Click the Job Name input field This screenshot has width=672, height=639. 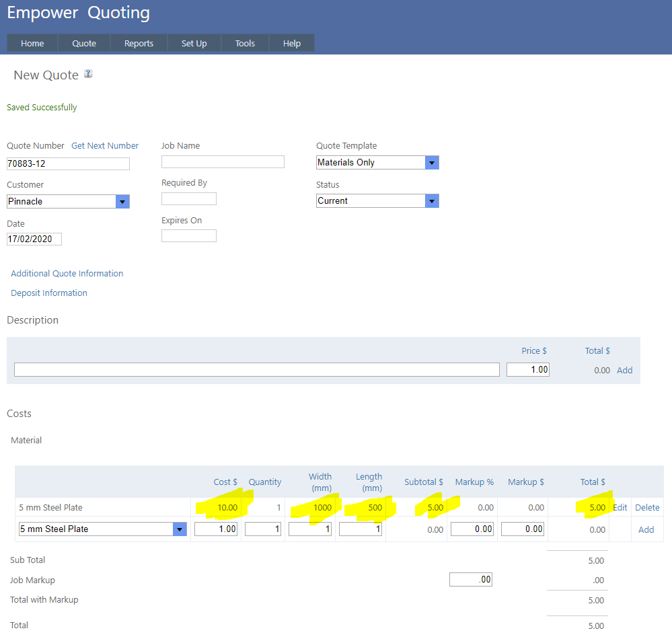223,161
